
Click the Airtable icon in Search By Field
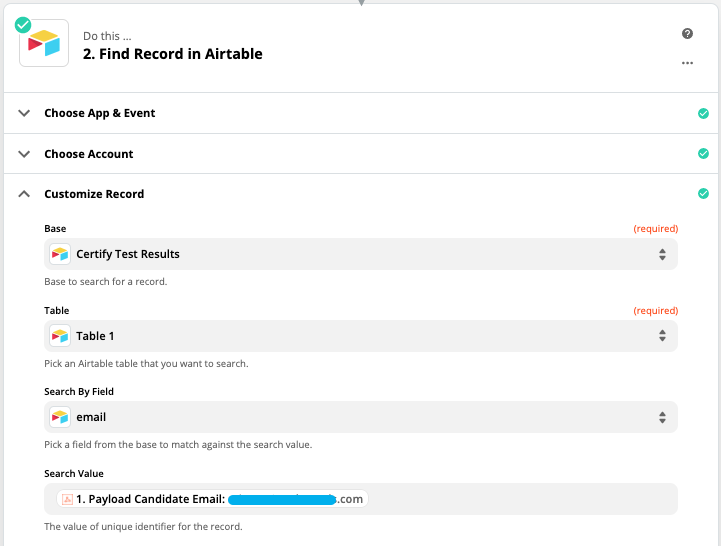click(x=61, y=417)
